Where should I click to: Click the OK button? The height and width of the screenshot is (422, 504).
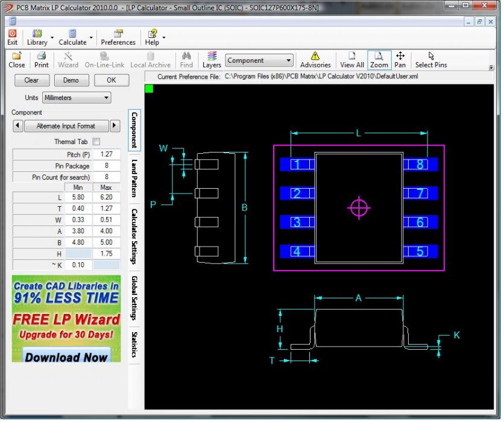pyautogui.click(x=112, y=80)
